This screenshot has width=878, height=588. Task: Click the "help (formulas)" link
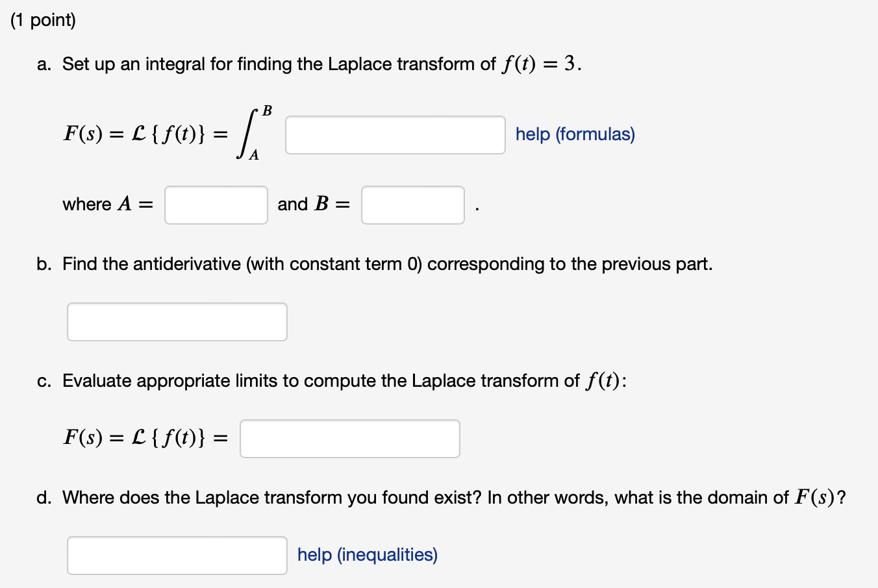574,134
